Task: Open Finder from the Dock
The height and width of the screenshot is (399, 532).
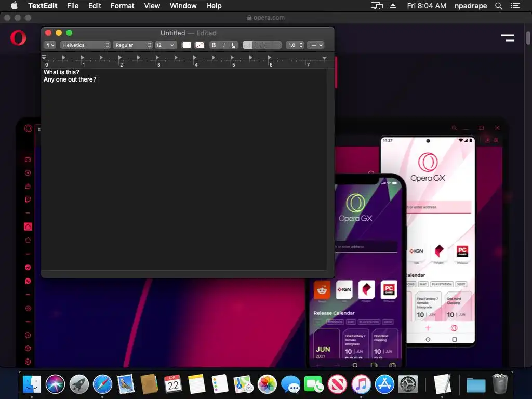Action: [x=32, y=384]
